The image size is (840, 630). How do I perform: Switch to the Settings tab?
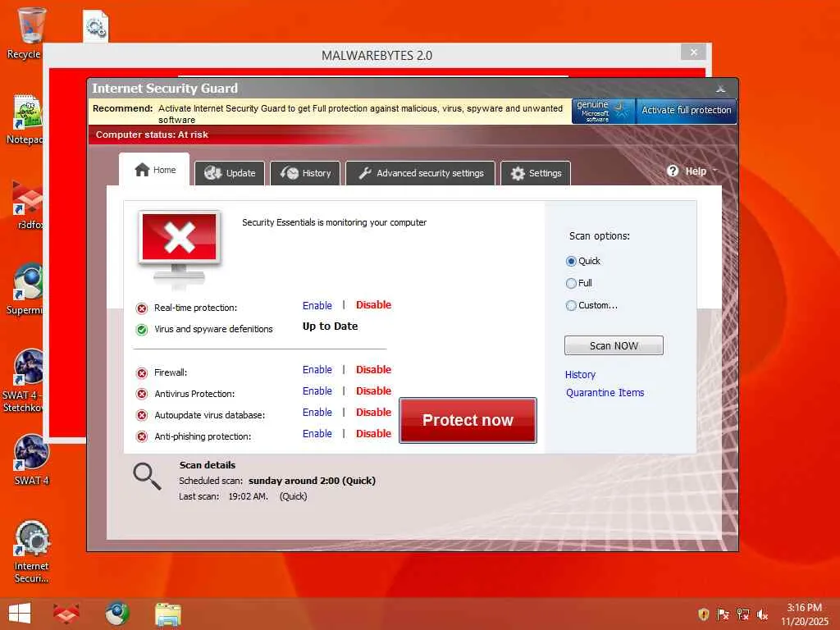point(536,173)
